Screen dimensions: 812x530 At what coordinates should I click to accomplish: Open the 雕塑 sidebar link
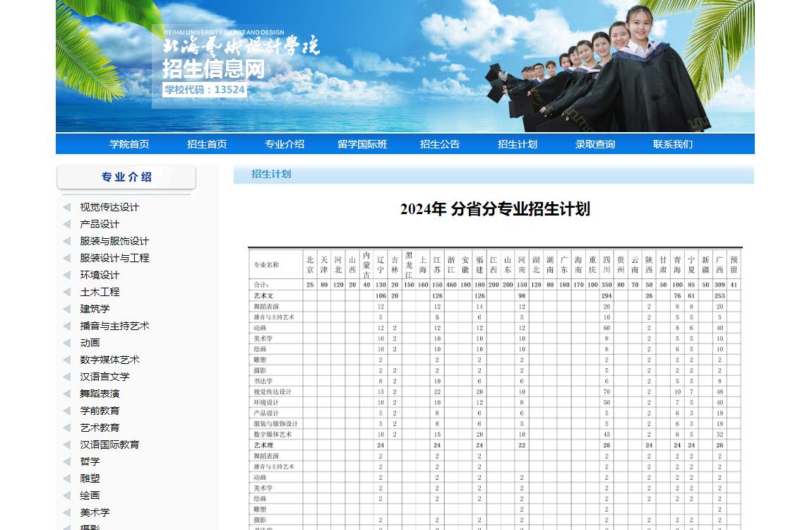(x=90, y=478)
